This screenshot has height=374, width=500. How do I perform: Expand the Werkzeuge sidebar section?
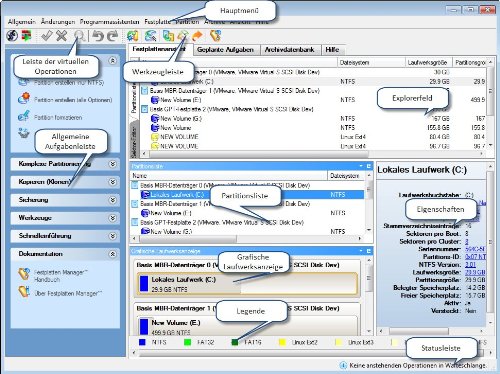[x=113, y=218]
